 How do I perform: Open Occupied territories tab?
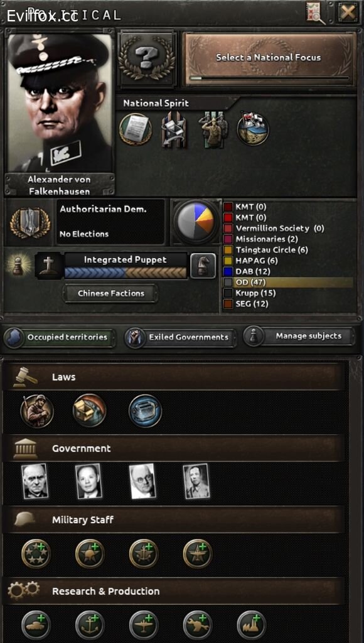60,337
